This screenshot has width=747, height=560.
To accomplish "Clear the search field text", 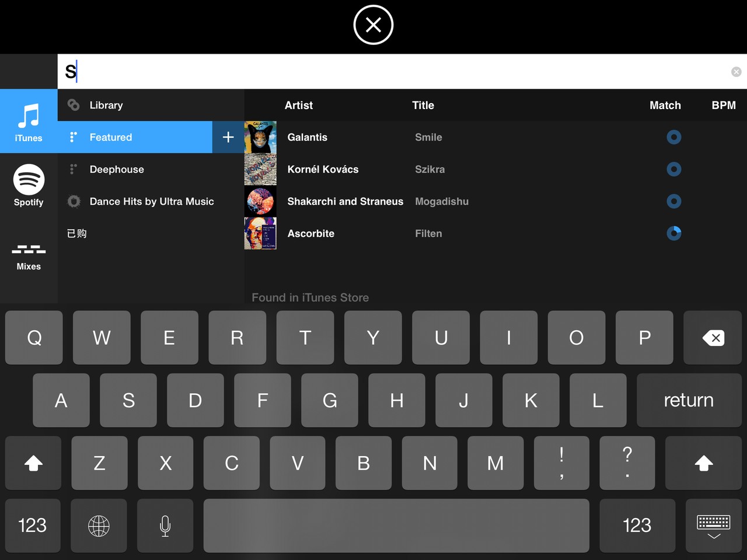I will [x=736, y=71].
